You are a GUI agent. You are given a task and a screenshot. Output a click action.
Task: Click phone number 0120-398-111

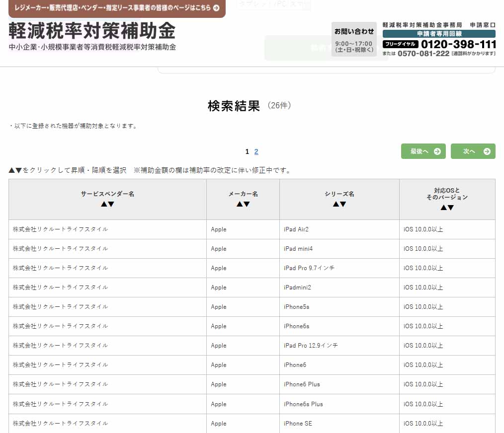point(458,44)
